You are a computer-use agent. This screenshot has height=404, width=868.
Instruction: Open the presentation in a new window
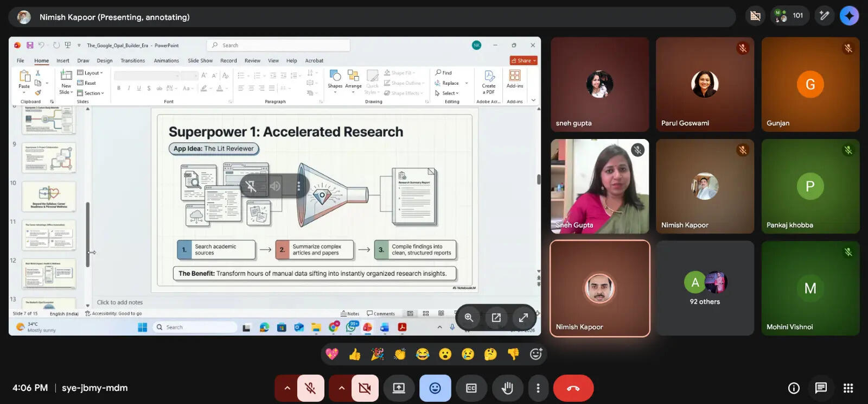point(496,318)
